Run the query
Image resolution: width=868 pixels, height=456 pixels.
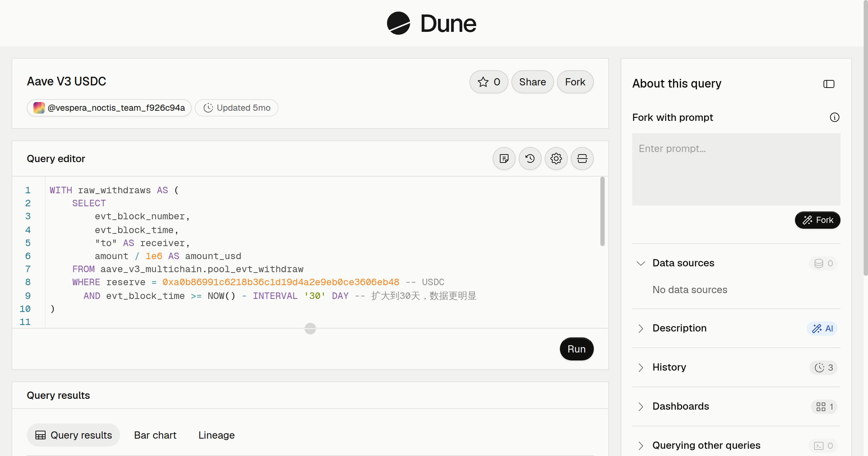pyautogui.click(x=576, y=349)
